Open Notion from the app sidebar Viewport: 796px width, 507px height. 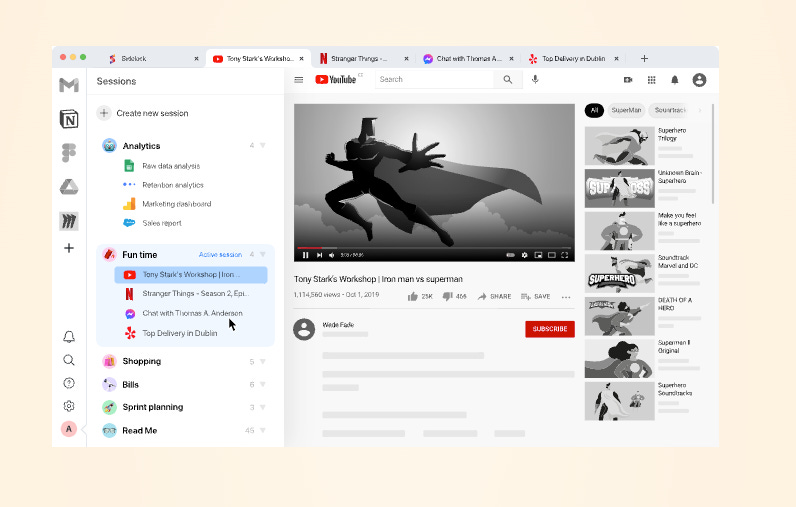[69, 119]
